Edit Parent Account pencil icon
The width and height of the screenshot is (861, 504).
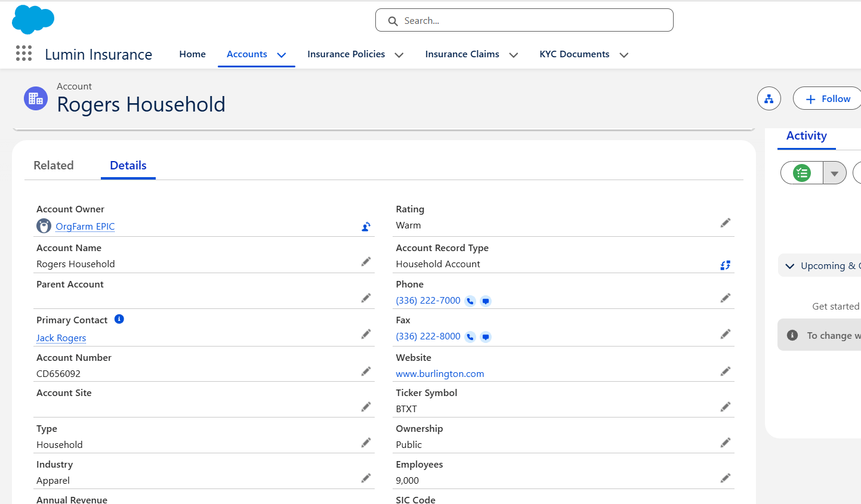click(366, 298)
